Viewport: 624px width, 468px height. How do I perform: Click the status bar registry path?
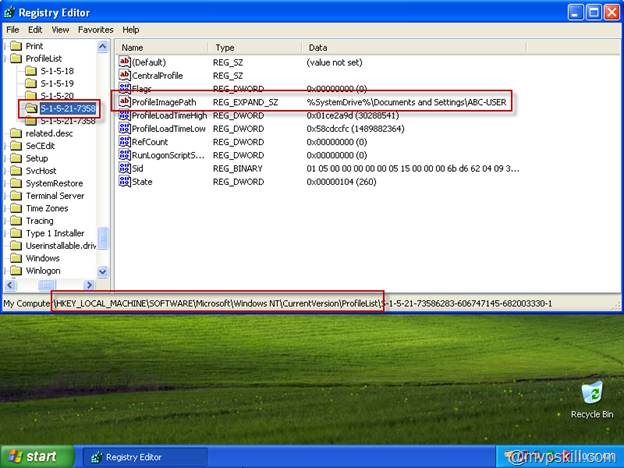pos(277,304)
